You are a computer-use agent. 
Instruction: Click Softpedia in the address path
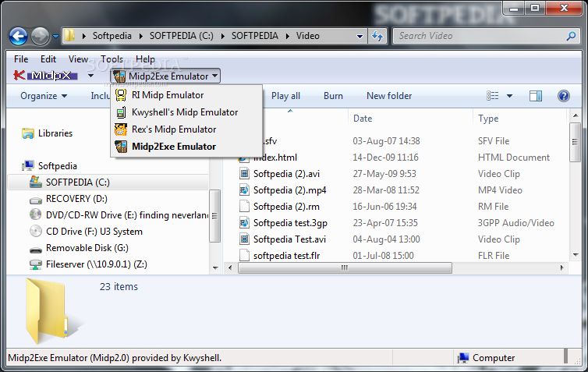pos(112,36)
